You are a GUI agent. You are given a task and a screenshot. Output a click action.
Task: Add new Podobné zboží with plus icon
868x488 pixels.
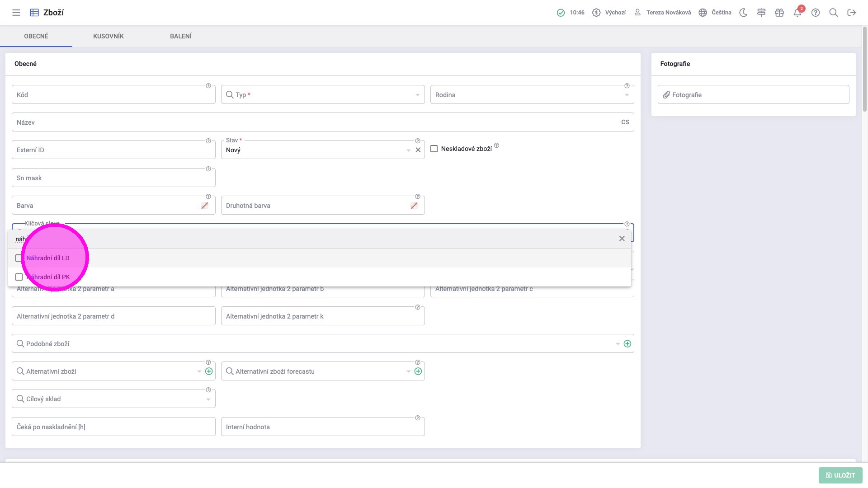tap(627, 344)
